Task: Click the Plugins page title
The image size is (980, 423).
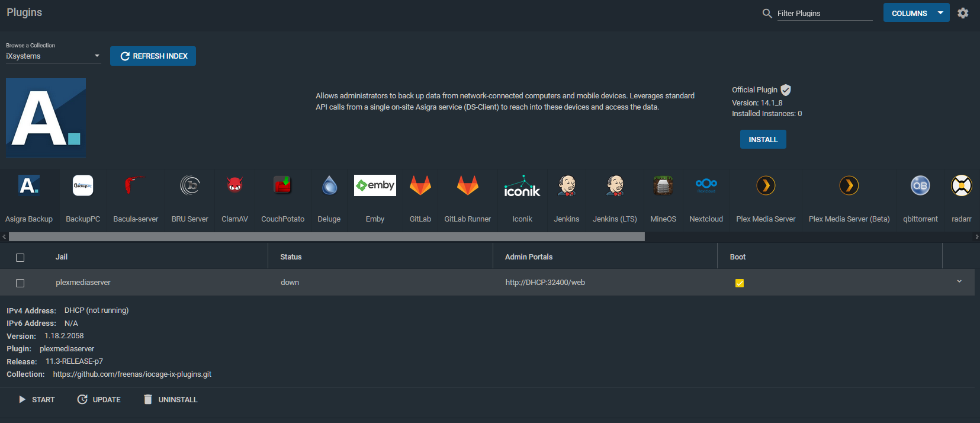Action: point(24,12)
